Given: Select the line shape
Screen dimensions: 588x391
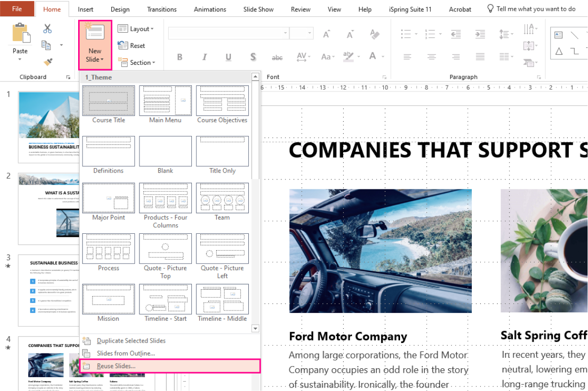Looking at the screenshot, I should coord(574,35).
